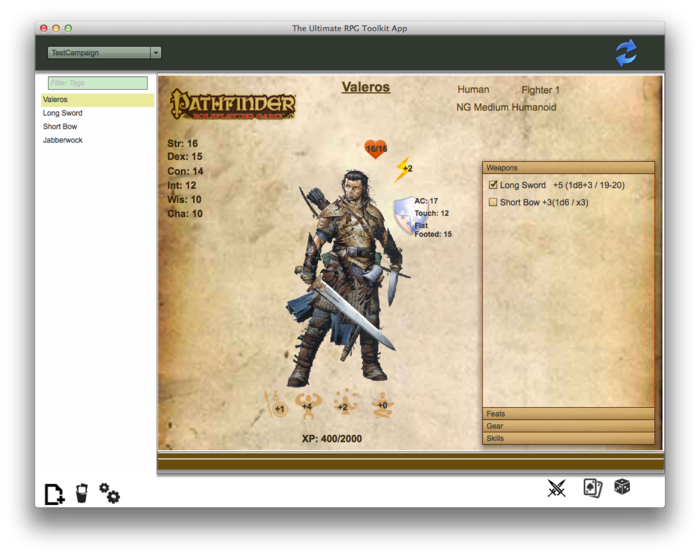The image size is (700, 556).
Task: Uncheck the Long Sword weapon checkbox
Action: [x=493, y=184]
